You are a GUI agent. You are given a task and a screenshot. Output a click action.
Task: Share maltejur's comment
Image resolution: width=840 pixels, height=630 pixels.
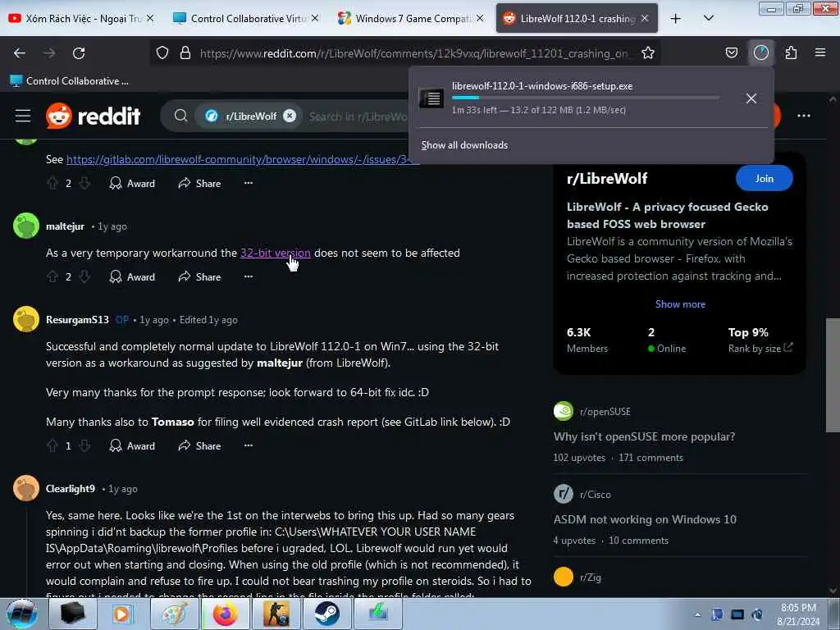200,277
